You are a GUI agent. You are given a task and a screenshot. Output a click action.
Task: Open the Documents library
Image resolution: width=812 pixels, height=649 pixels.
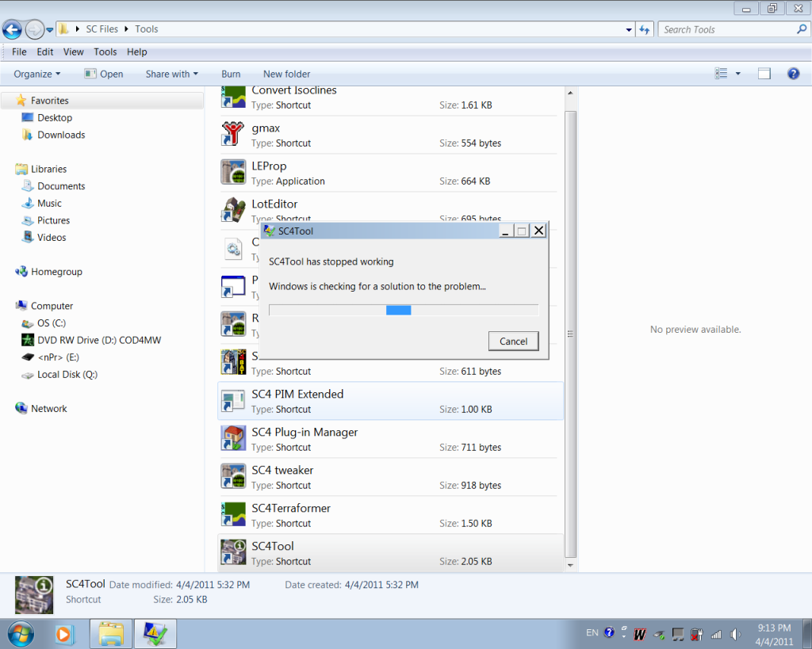point(60,185)
